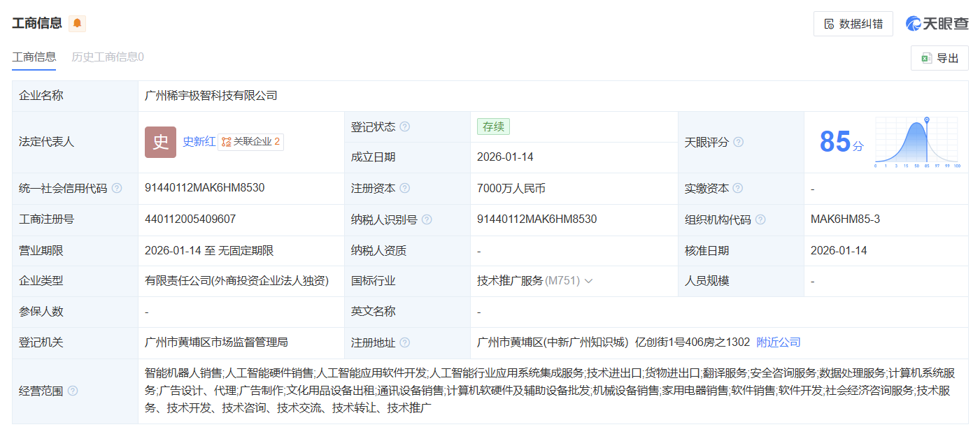This screenshot has height=434, width=980.
Task: Click help icon beside 组织机构代码
Action: pyautogui.click(x=760, y=219)
